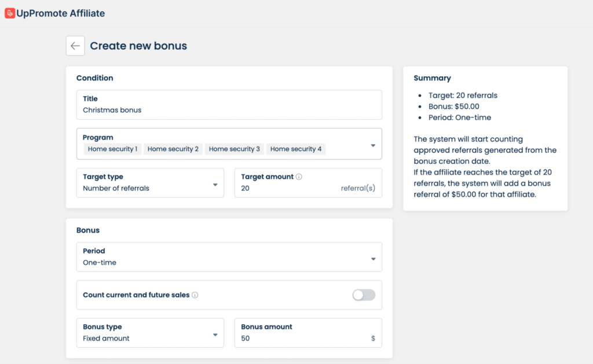Click the Create new bonus heading
The height and width of the screenshot is (364, 593).
(x=138, y=46)
